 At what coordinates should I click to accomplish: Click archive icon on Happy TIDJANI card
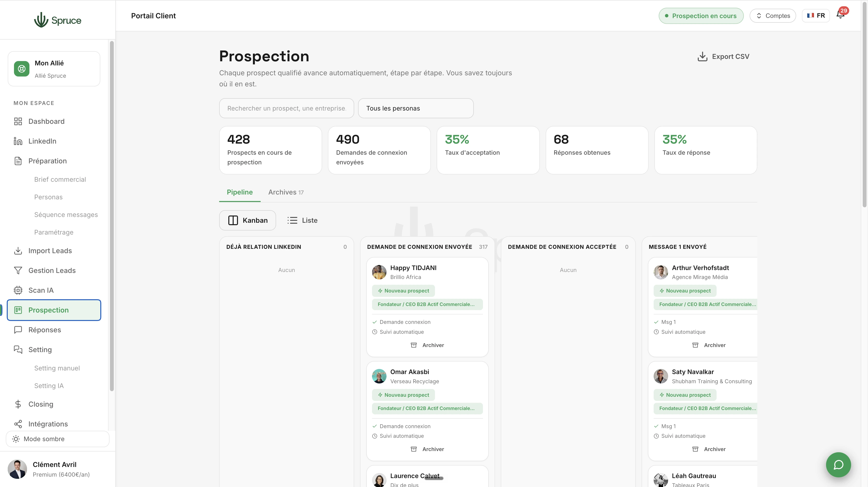click(x=414, y=345)
